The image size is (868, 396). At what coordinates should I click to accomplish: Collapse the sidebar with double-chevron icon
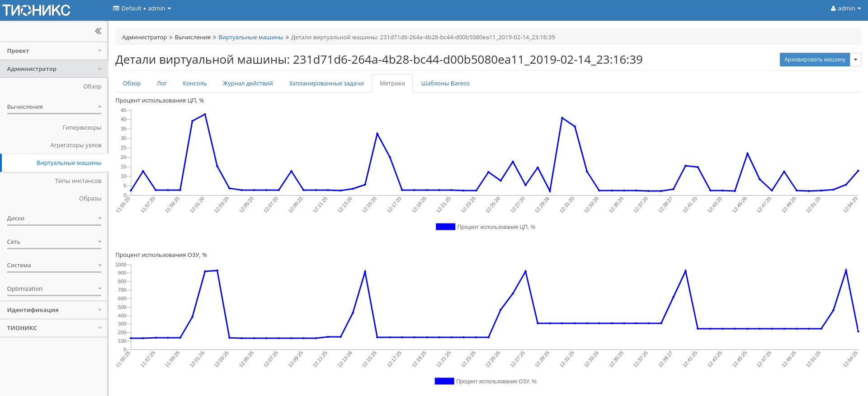pos(98,31)
